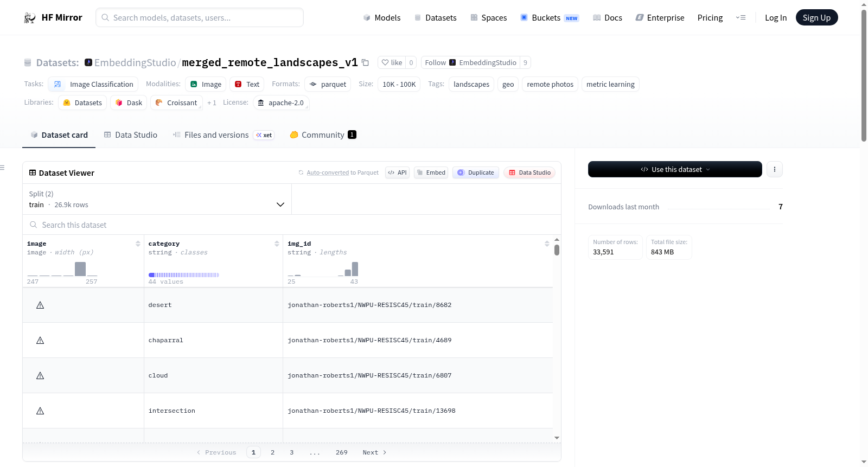Open the more navigation options menu icon

[741, 18]
